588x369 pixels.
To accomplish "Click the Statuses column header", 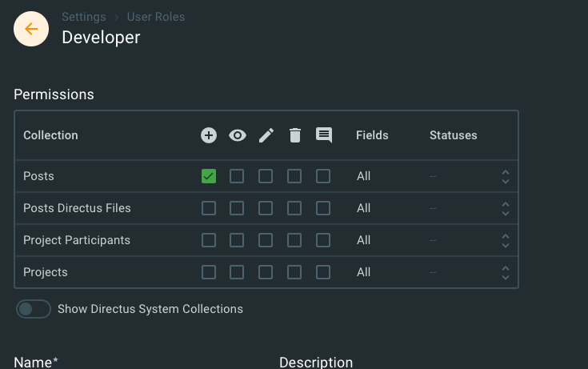I will click(454, 135).
